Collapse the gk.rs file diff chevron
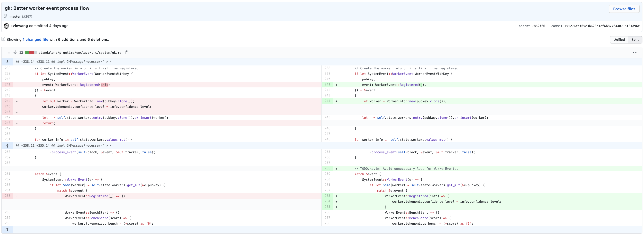The height and width of the screenshot is (236, 644). click(9, 53)
